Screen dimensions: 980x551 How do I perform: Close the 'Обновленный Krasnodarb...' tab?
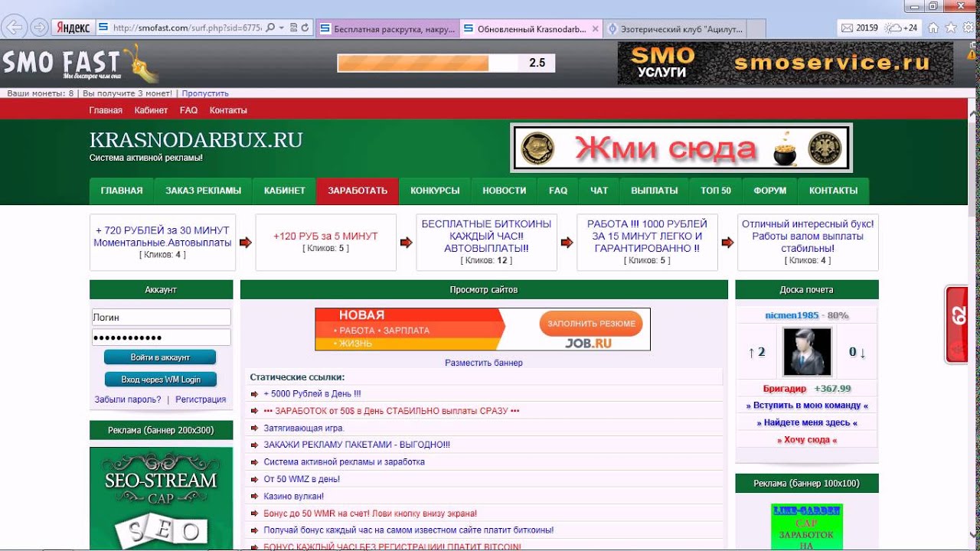point(596,29)
